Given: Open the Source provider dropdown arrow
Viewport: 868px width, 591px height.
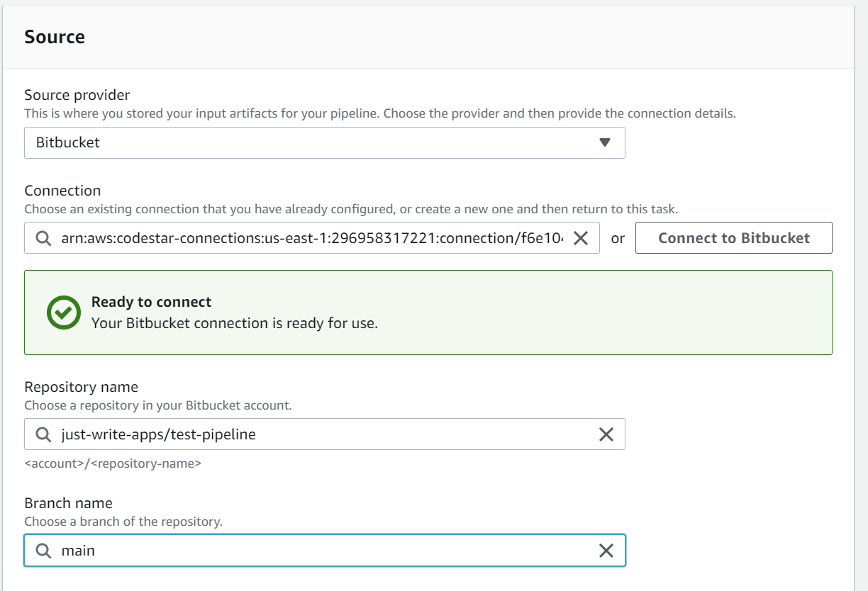Looking at the screenshot, I should click(x=604, y=142).
